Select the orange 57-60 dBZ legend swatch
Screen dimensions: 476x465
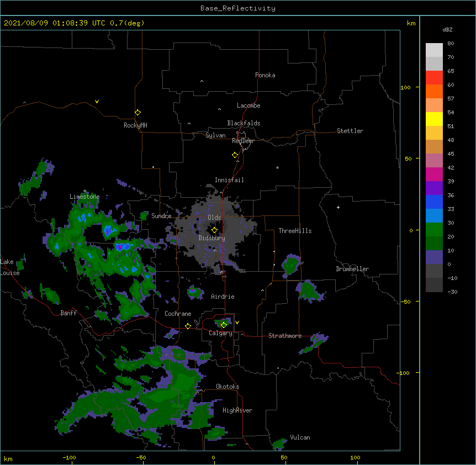click(434, 91)
